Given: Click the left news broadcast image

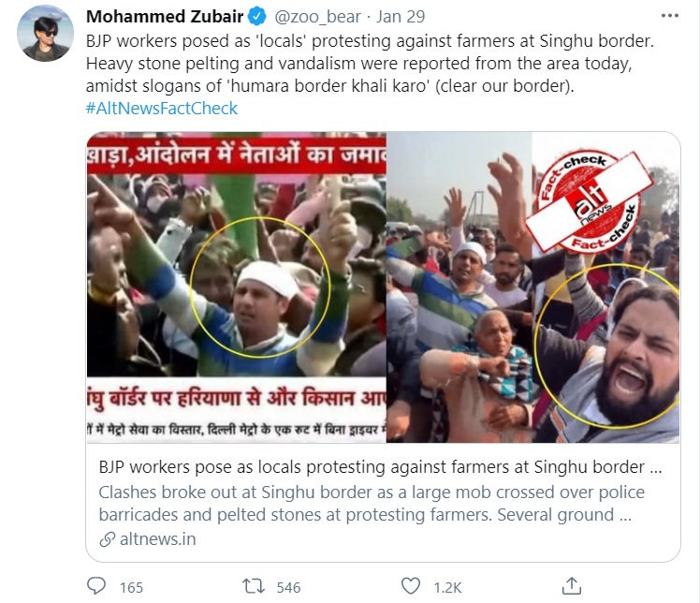Looking at the screenshot, I should (237, 287).
